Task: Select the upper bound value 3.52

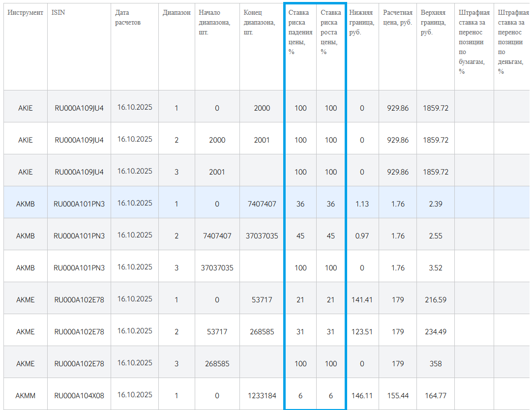Action: (x=435, y=267)
